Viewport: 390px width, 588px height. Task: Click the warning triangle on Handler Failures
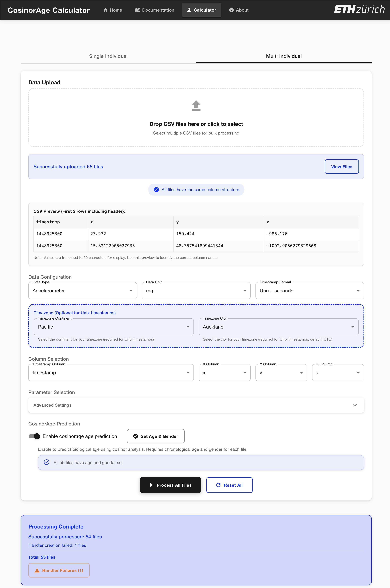(x=37, y=570)
